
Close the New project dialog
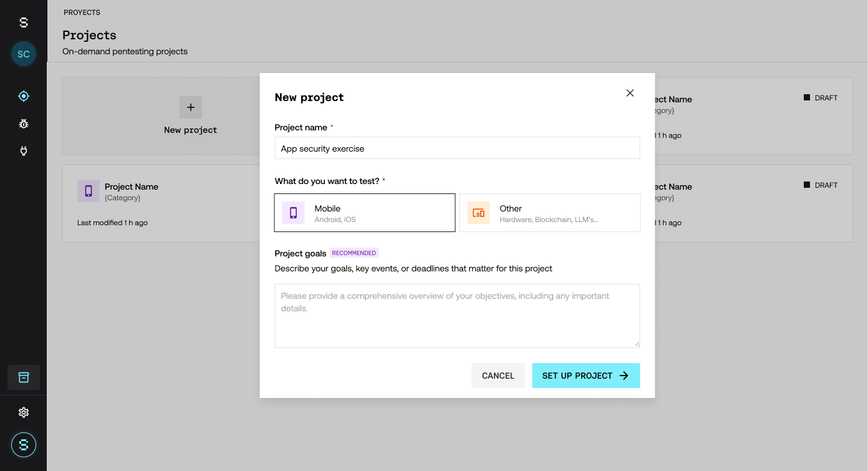click(x=630, y=93)
